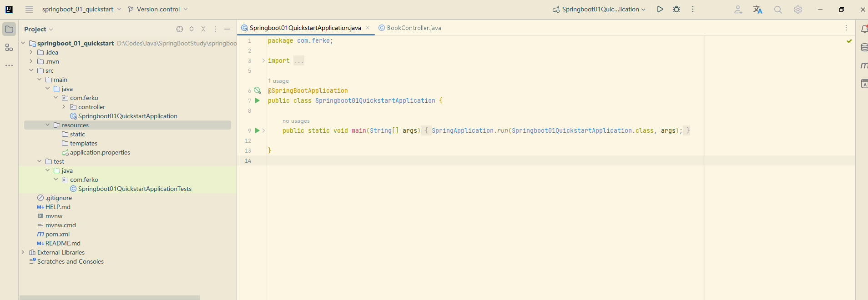Viewport: 868px width, 300px height.
Task: Collapse the resources folder
Action: pyautogui.click(x=47, y=125)
